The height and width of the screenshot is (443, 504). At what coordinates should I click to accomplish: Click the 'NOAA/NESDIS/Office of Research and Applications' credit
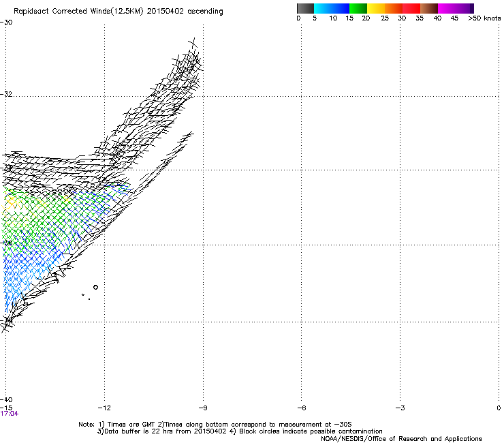pyautogui.click(x=401, y=439)
